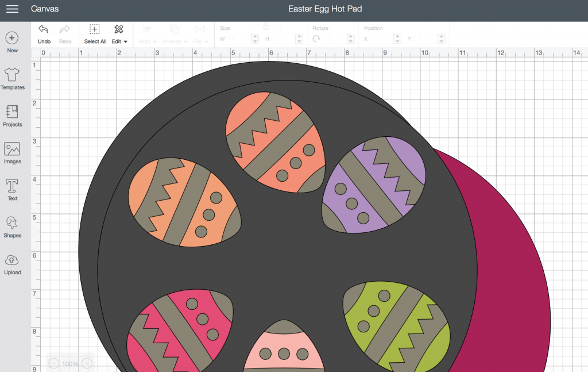Click the Canvas label in header
588x372 pixels.
click(x=45, y=9)
